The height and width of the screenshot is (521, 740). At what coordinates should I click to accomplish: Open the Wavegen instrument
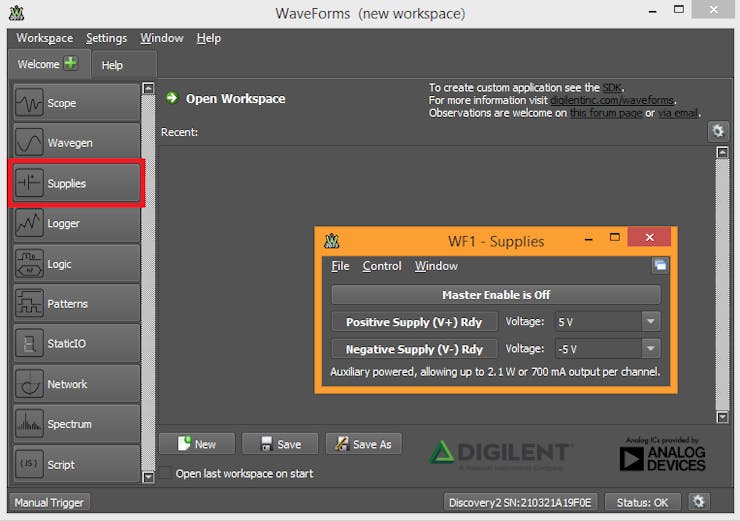coord(76,143)
